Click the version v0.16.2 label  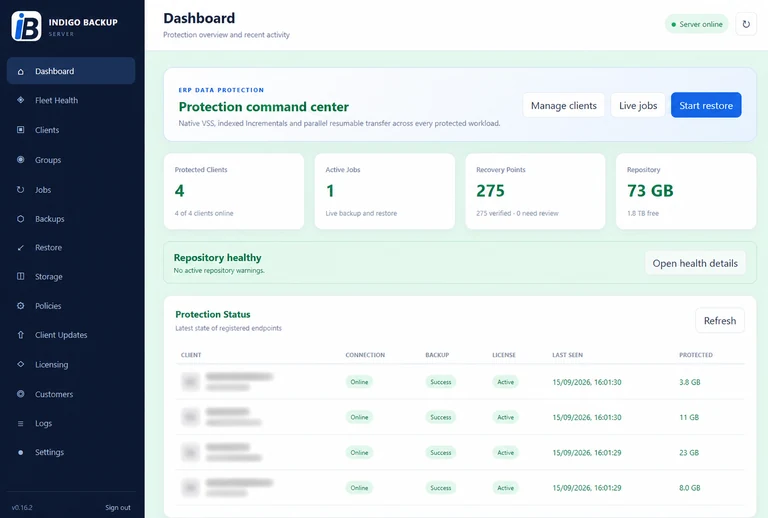pyautogui.click(x=22, y=508)
